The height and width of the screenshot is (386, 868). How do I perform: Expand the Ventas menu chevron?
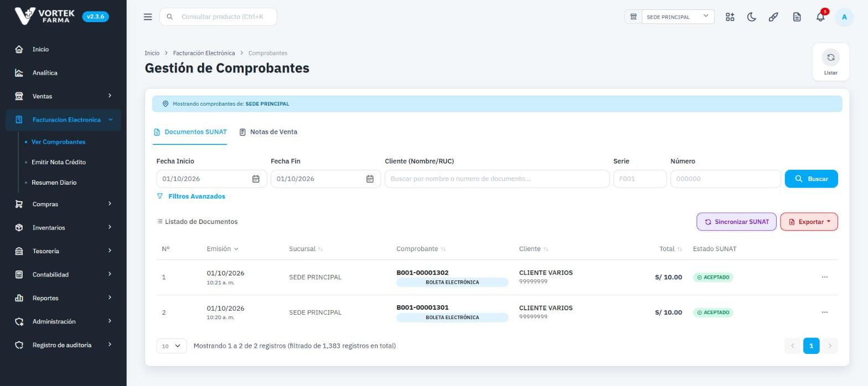tap(110, 96)
